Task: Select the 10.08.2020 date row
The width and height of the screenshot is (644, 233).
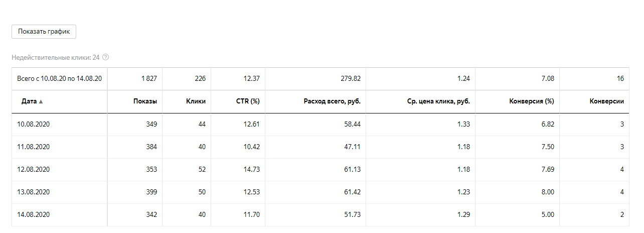Action: click(320, 125)
